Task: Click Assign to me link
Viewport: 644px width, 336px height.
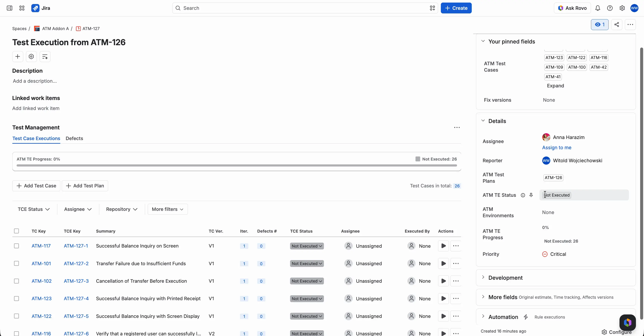Action: click(x=556, y=148)
